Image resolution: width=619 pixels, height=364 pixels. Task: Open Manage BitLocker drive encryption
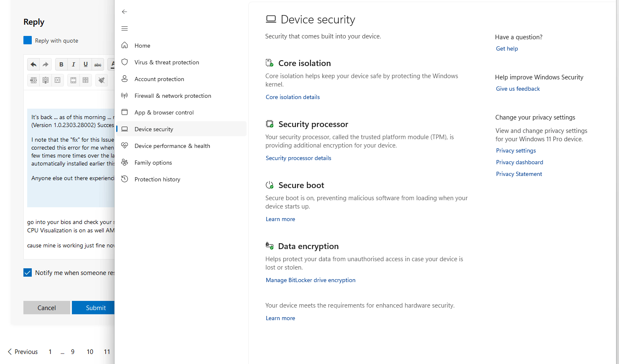[311, 280]
